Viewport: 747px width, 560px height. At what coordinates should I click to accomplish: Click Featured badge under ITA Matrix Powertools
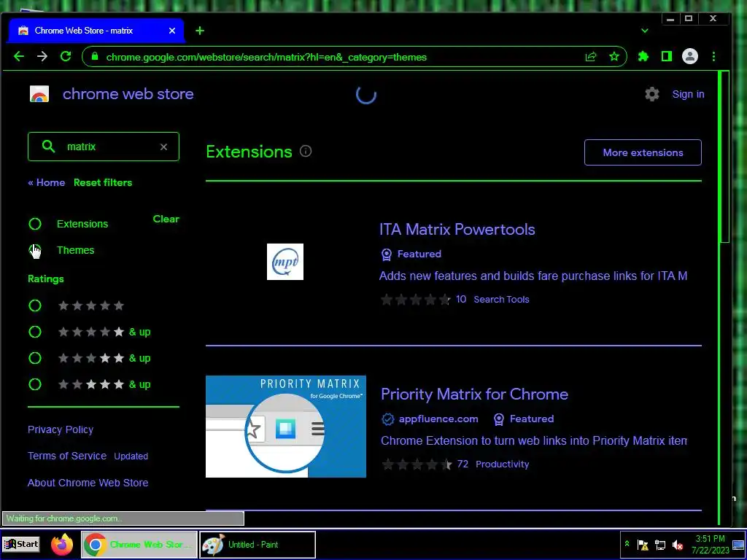(x=411, y=254)
